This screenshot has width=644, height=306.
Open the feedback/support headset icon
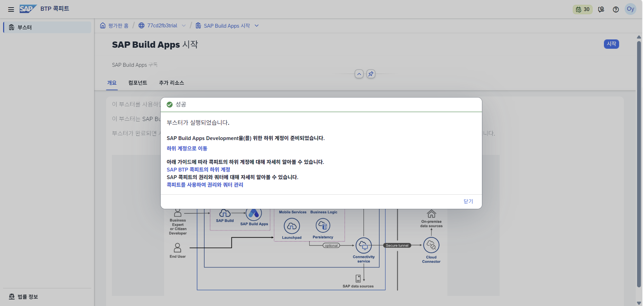coord(601,9)
